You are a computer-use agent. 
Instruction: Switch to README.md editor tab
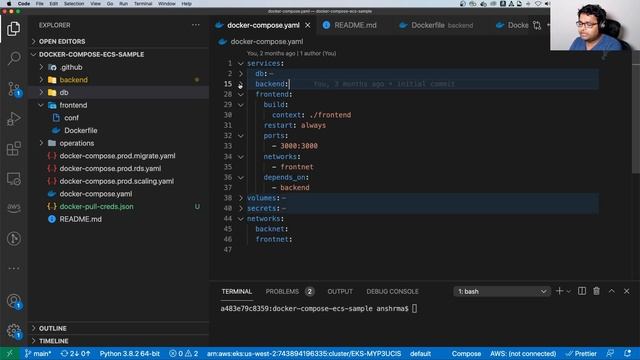[355, 25]
